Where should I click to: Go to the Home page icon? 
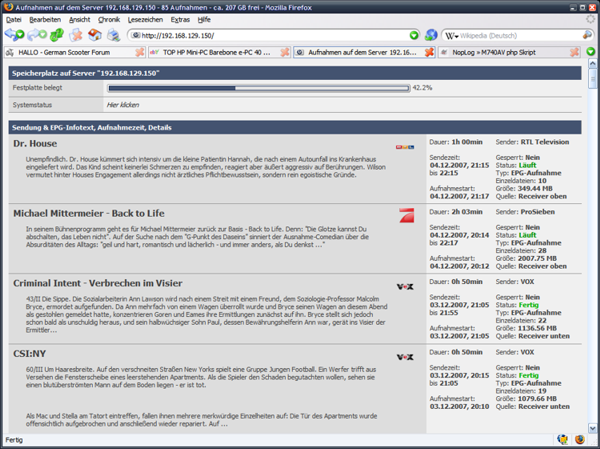pyautogui.click(x=95, y=35)
